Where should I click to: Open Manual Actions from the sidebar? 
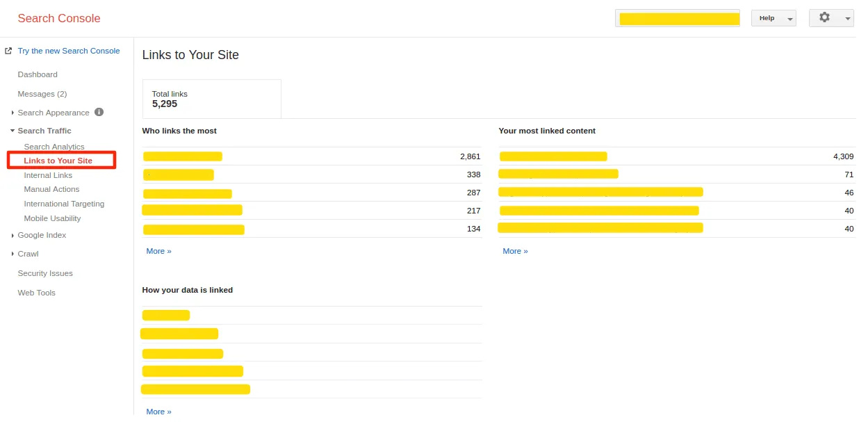[x=53, y=188]
